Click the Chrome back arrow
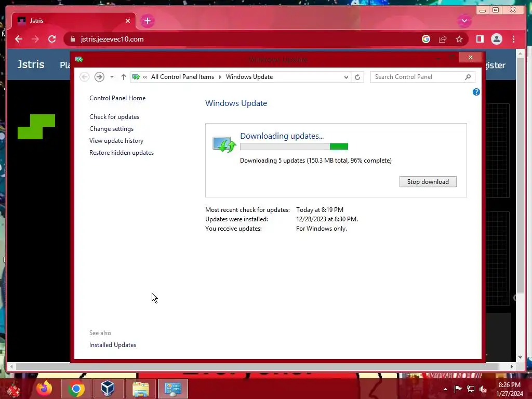 pyautogui.click(x=19, y=39)
